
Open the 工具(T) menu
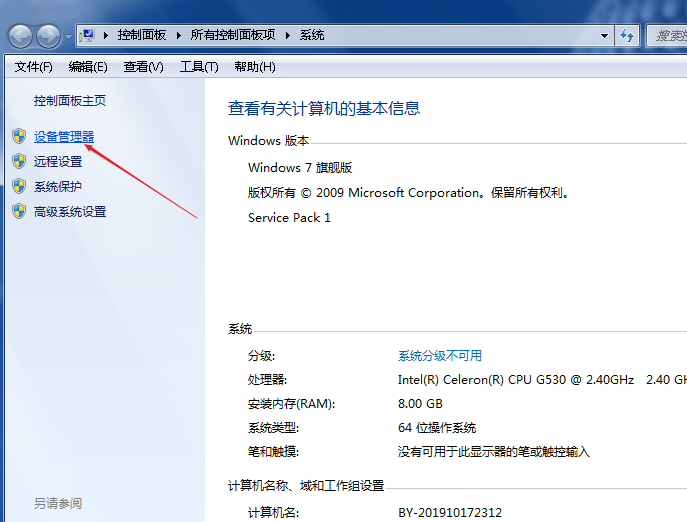point(199,67)
